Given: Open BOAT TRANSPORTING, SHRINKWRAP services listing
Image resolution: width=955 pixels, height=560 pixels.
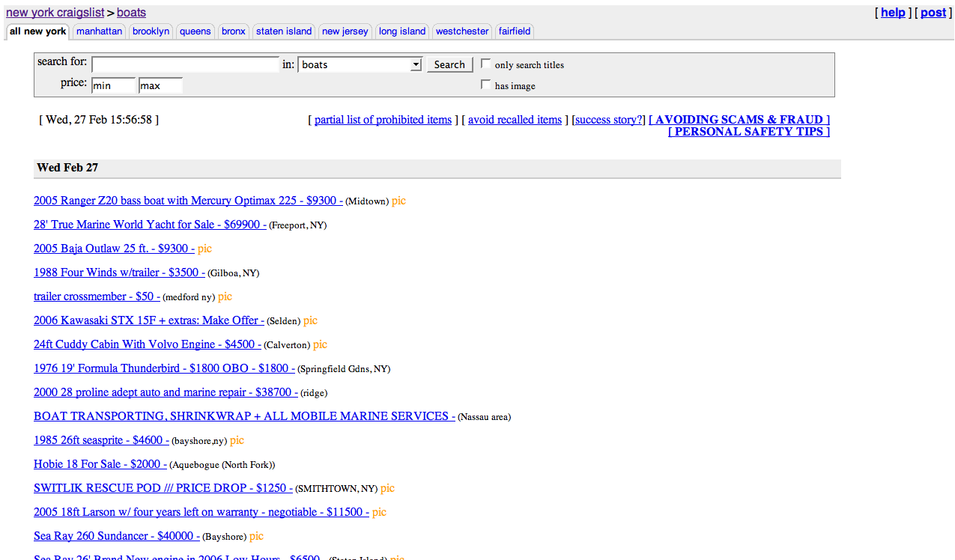Looking at the screenshot, I should (x=244, y=416).
